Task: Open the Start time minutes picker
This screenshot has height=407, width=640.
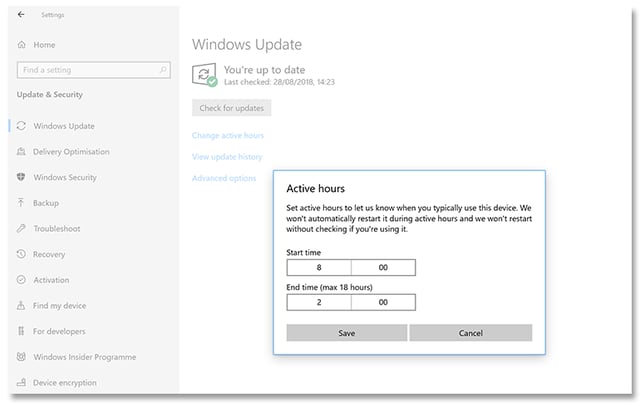Action: tap(383, 267)
